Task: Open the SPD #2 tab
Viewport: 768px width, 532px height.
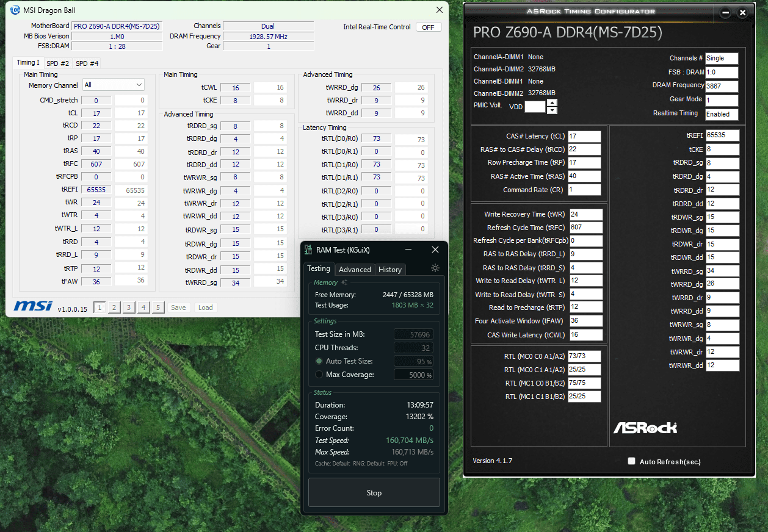Action: click(x=58, y=63)
